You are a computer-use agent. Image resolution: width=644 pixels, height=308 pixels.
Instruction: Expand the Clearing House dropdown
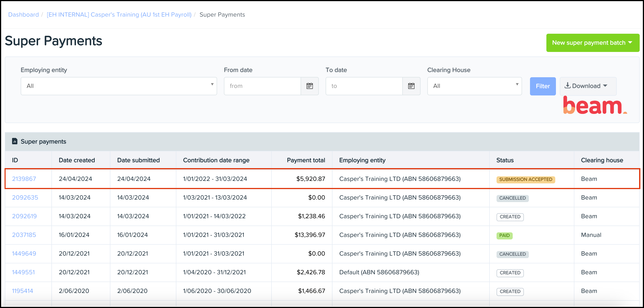pos(474,86)
